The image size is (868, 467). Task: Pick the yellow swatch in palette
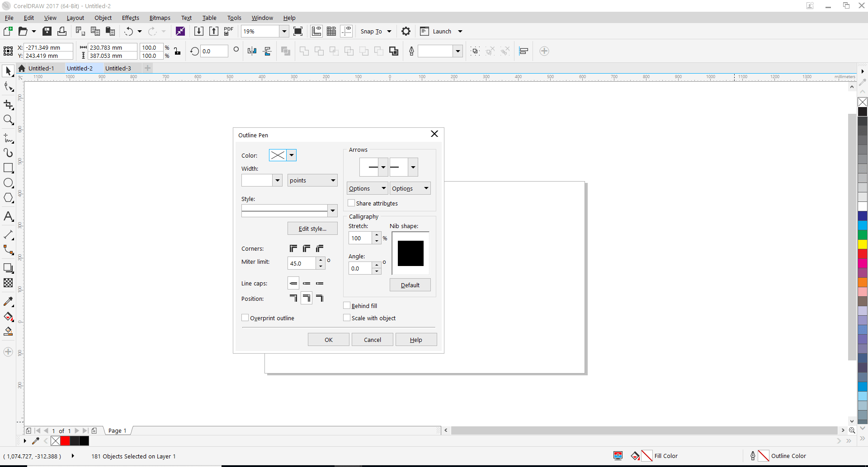(863, 244)
